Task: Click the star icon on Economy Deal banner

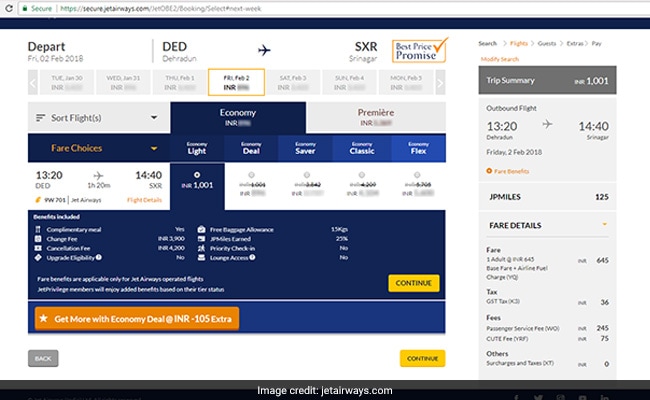Action: [x=44, y=318]
